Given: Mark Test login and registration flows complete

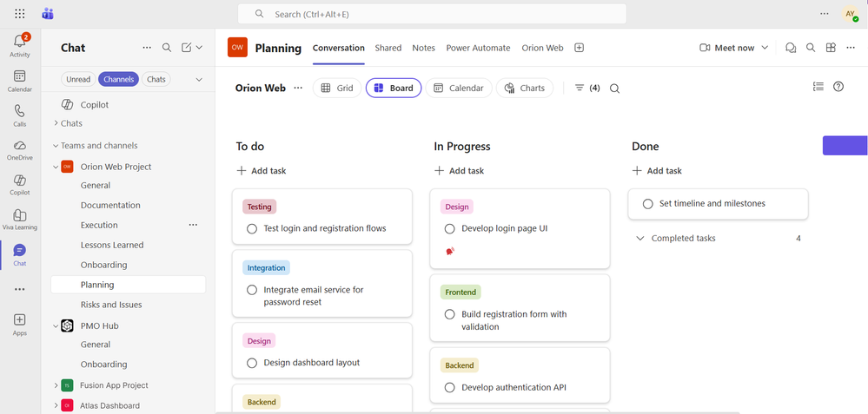Looking at the screenshot, I should pos(252,228).
